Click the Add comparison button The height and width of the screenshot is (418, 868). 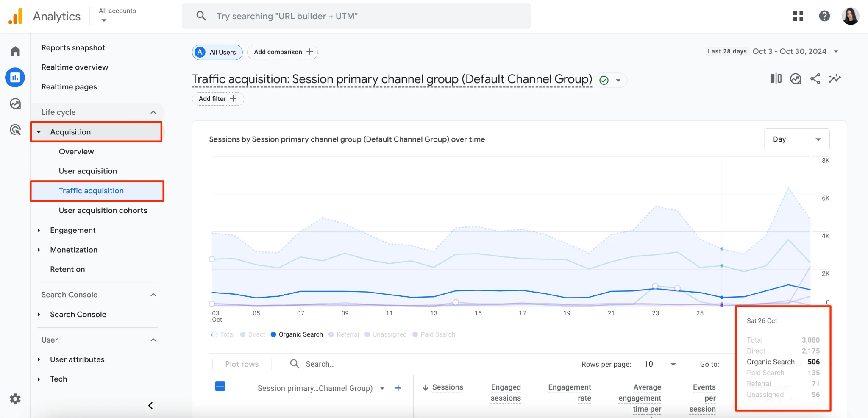tap(282, 52)
